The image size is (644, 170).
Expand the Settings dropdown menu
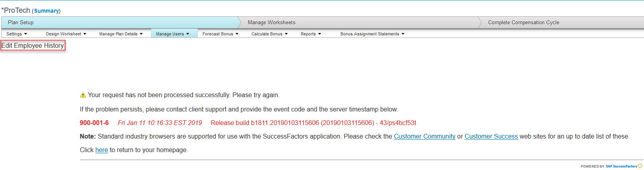coord(17,34)
